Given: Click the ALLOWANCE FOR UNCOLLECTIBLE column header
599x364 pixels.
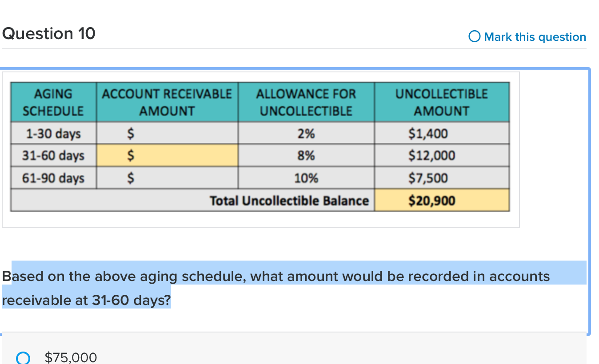Looking at the screenshot, I should 306,102.
